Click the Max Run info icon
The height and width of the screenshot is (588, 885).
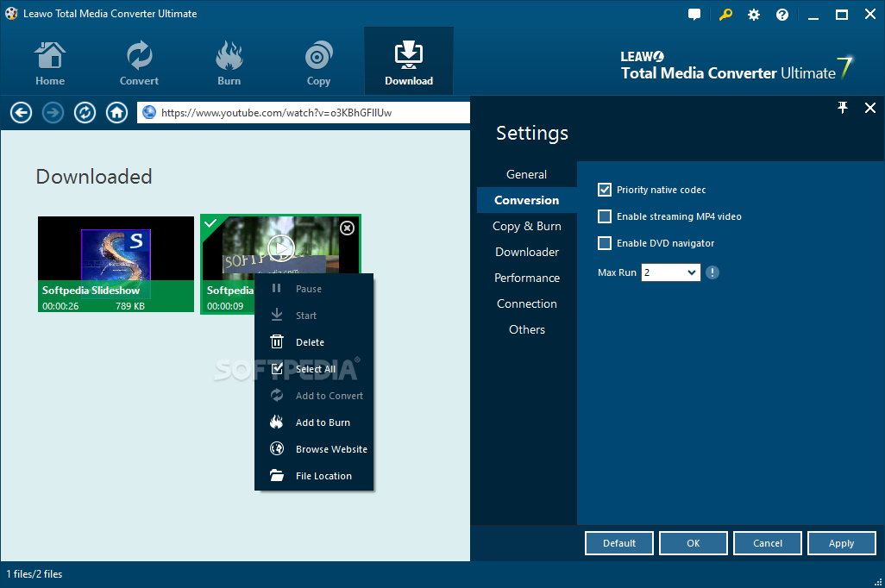[x=712, y=272]
